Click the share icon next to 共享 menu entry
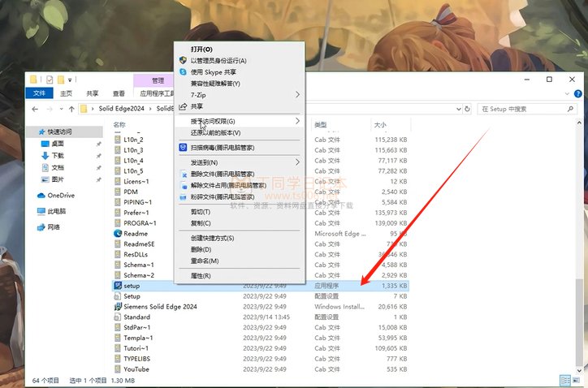 coord(183,106)
